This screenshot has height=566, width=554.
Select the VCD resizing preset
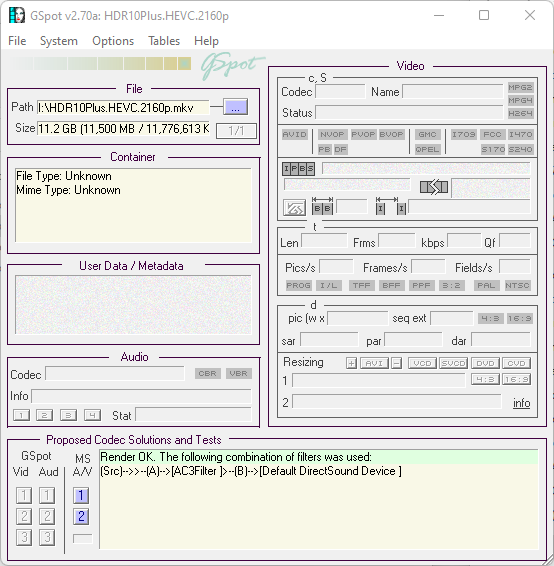tap(422, 363)
